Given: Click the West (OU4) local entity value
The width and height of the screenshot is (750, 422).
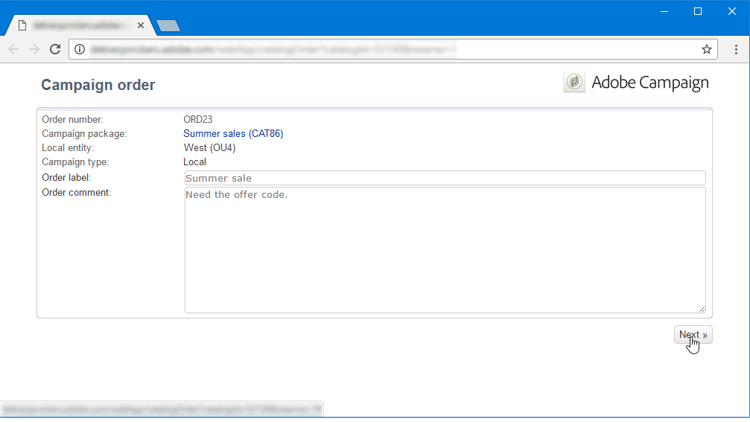Looking at the screenshot, I should coord(210,148).
